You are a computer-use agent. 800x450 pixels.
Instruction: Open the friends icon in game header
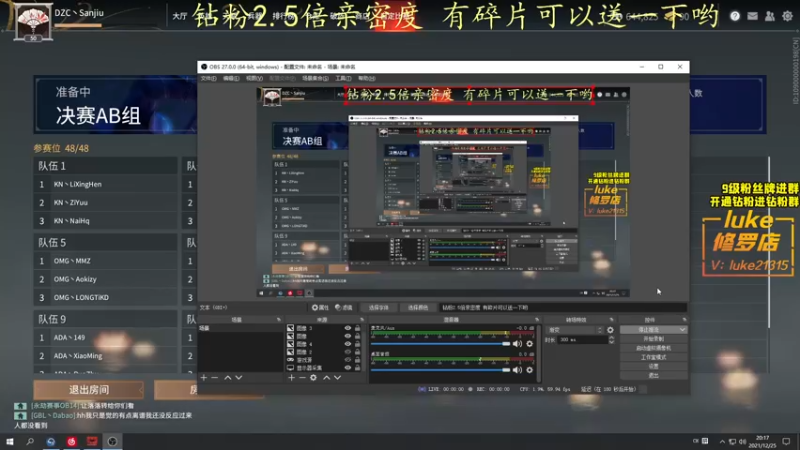point(769,16)
